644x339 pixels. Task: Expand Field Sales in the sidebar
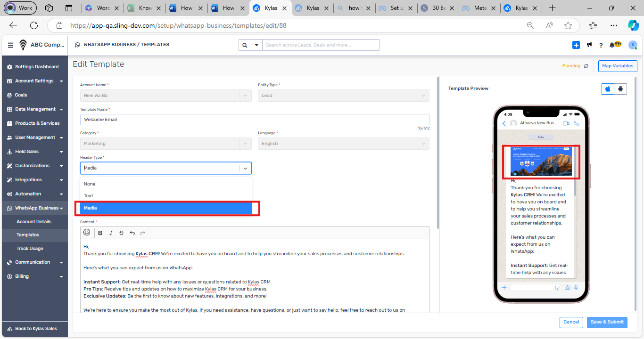point(34,152)
